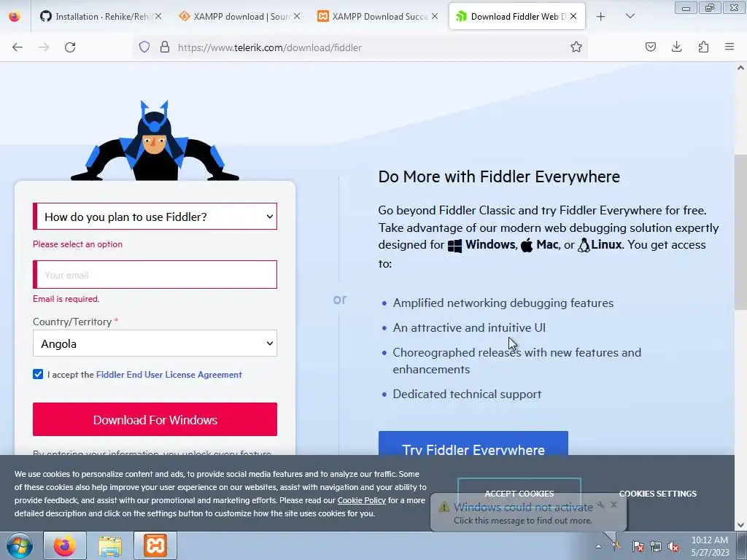This screenshot has width=747, height=560.
Task: Open a new tab with plus icon
Action: 601,17
